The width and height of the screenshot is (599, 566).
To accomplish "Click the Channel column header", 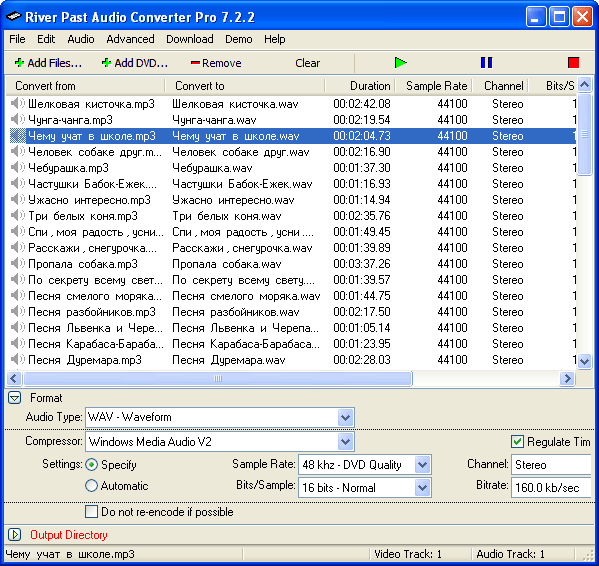I will (x=500, y=86).
